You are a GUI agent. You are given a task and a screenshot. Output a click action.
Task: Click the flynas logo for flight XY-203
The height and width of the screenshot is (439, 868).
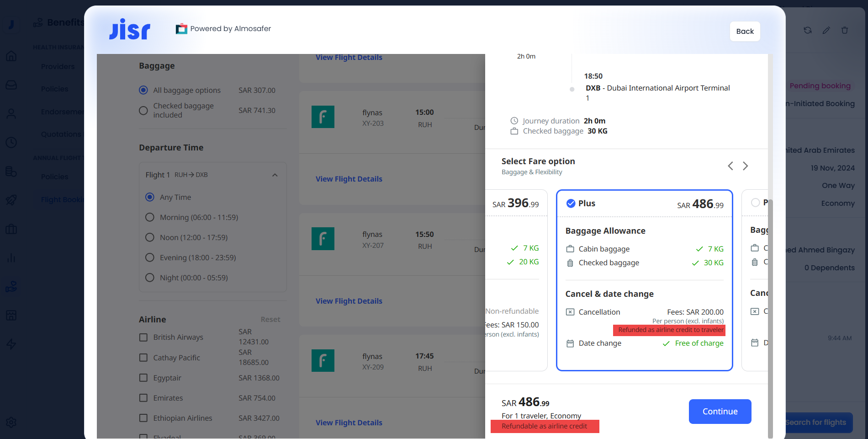[323, 117]
